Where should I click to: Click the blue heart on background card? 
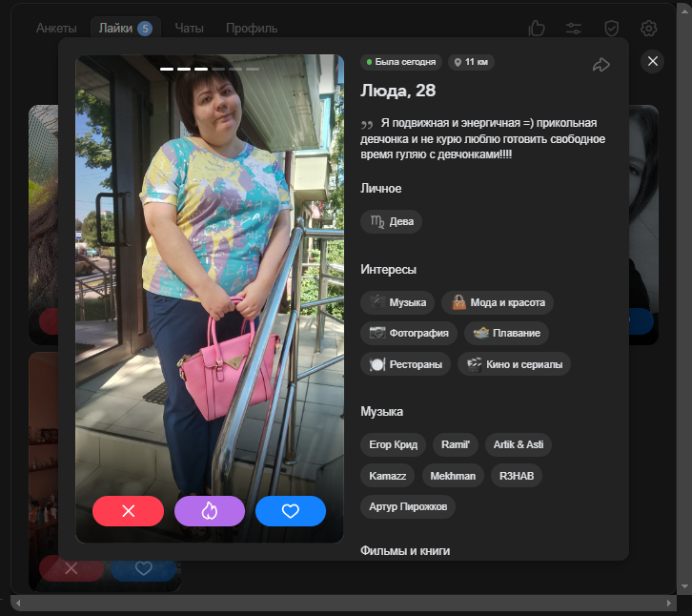[x=143, y=568]
